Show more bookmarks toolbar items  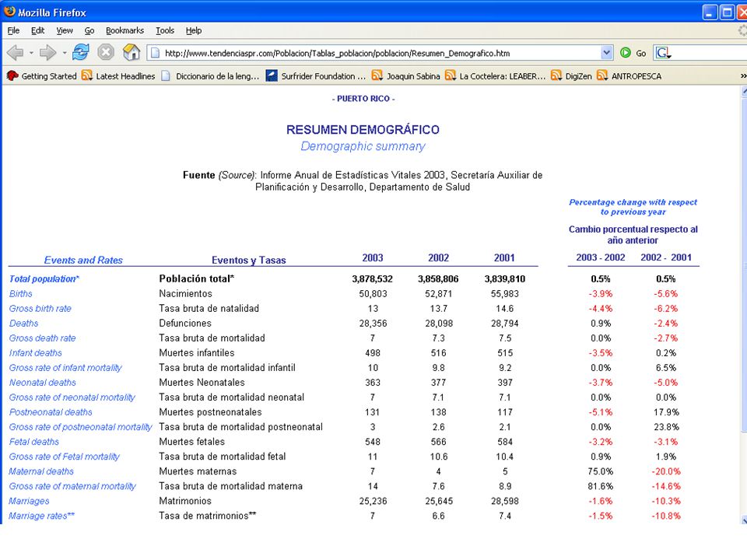click(743, 75)
